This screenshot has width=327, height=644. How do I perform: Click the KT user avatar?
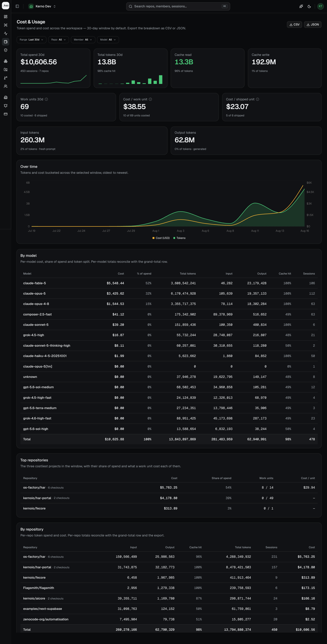[320, 6]
